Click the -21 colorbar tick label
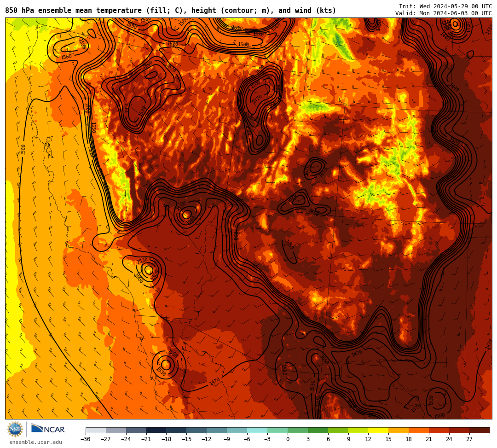Viewport: 497px width, 448px height. [146, 439]
